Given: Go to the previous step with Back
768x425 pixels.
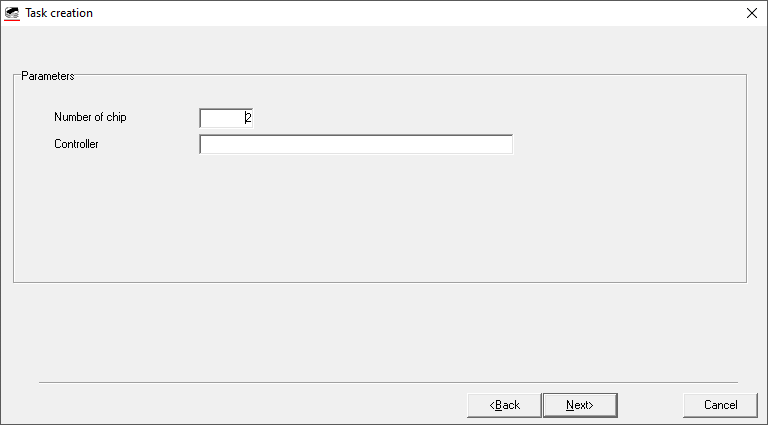Looking at the screenshot, I should click(504, 405).
